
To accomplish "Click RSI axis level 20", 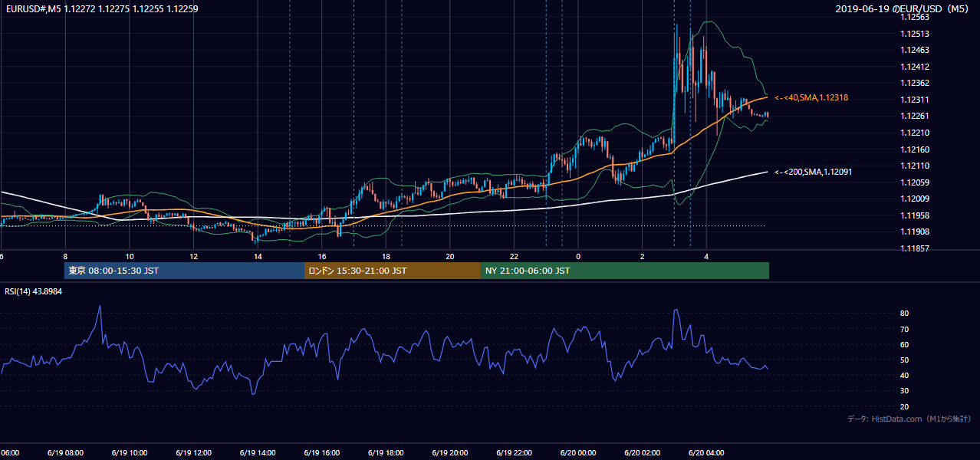I will pyautogui.click(x=905, y=406).
